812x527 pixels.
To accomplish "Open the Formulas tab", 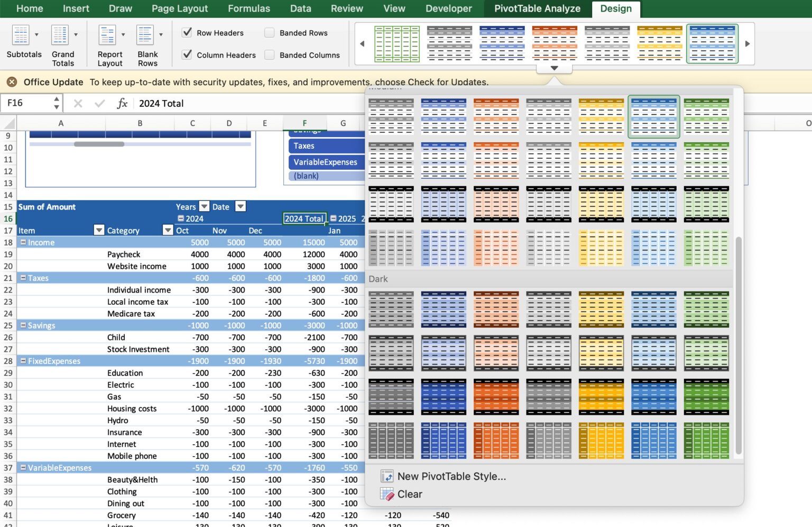I will pyautogui.click(x=249, y=8).
